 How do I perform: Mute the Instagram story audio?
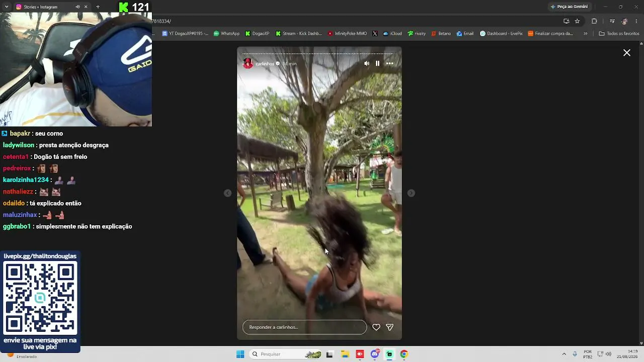pyautogui.click(x=367, y=63)
